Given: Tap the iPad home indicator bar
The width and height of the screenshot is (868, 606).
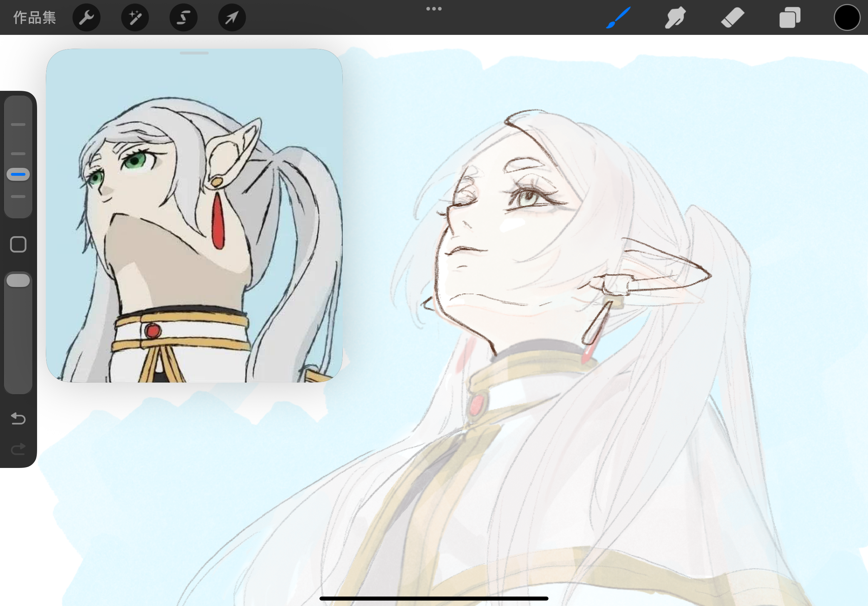Looking at the screenshot, I should [434, 598].
